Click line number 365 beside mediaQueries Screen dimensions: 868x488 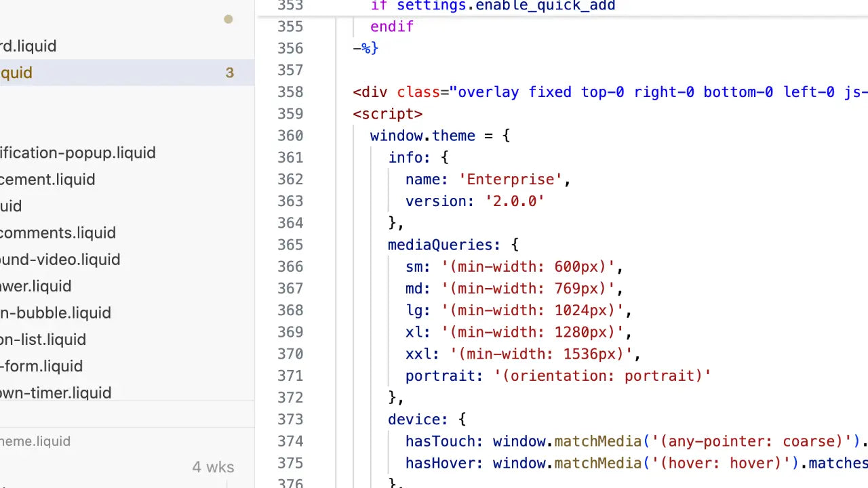pyautogui.click(x=290, y=245)
